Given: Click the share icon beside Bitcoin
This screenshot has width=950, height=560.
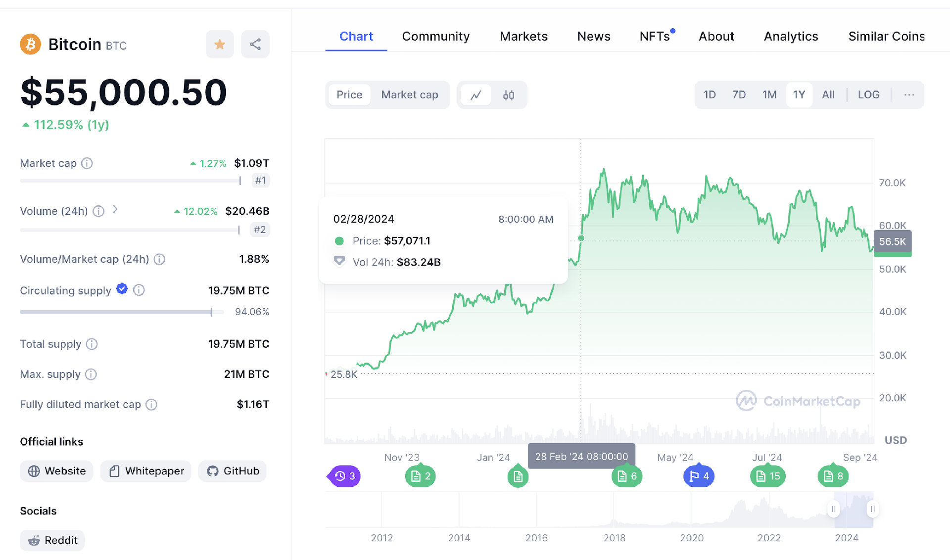Looking at the screenshot, I should 255,45.
